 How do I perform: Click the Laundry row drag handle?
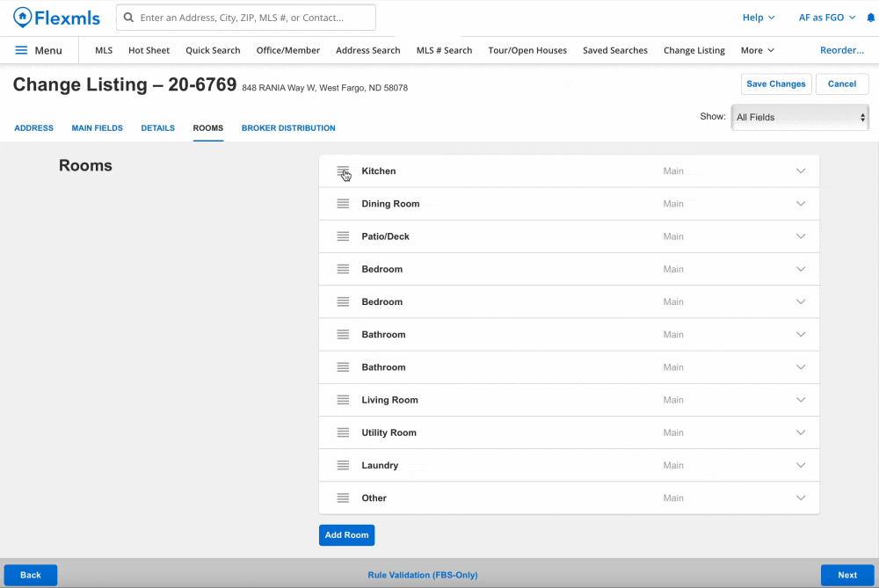click(343, 466)
